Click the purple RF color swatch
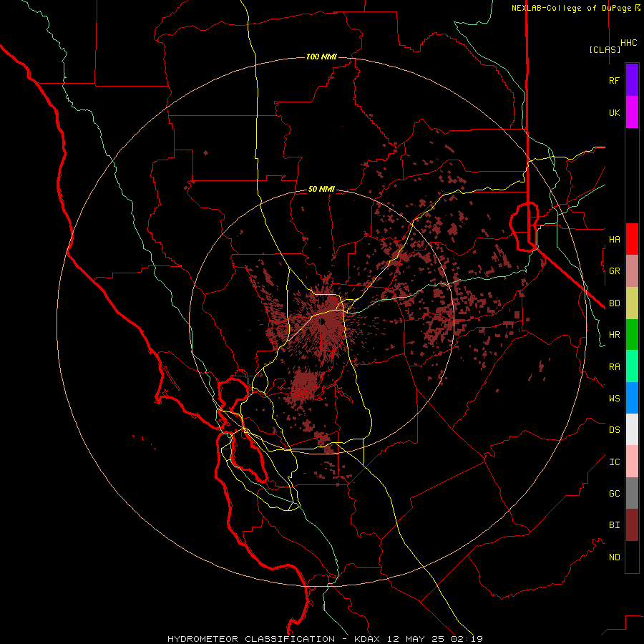 (x=632, y=80)
